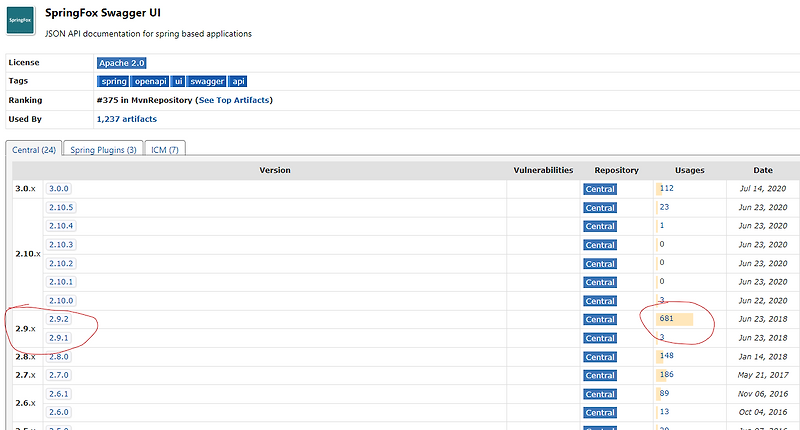The image size is (800, 430).
Task: Open version 2.10.5 link
Action: click(61, 207)
